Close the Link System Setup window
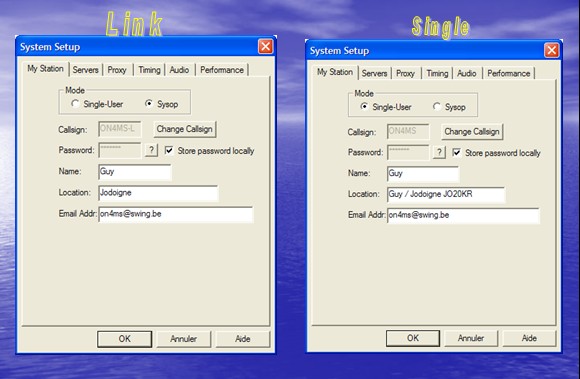The image size is (580, 379). pos(265,47)
